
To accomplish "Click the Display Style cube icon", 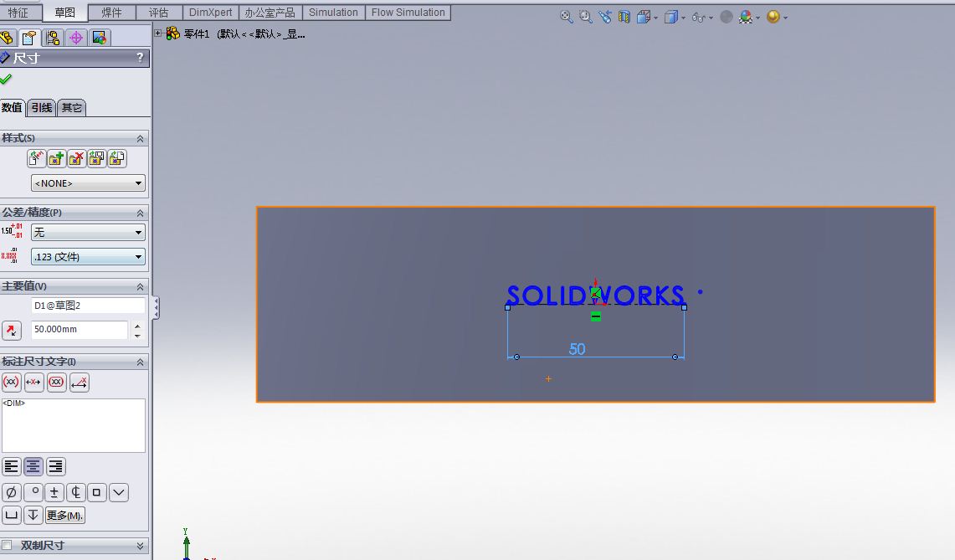I will click(671, 17).
